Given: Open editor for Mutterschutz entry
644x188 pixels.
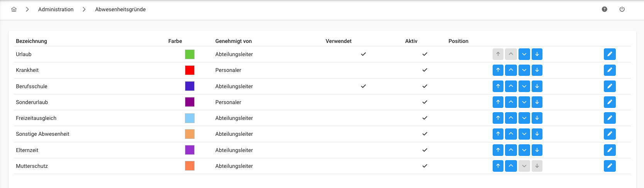Looking at the screenshot, I should pyautogui.click(x=610, y=166).
